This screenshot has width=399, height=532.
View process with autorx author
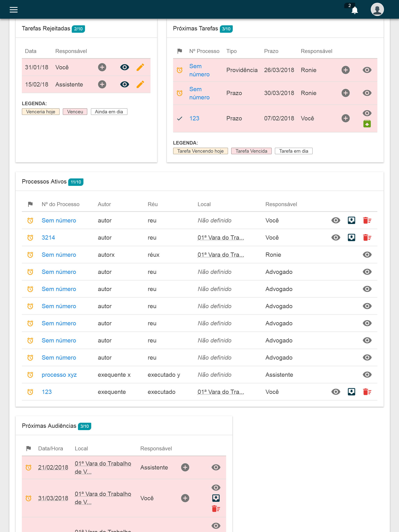pos(367,255)
